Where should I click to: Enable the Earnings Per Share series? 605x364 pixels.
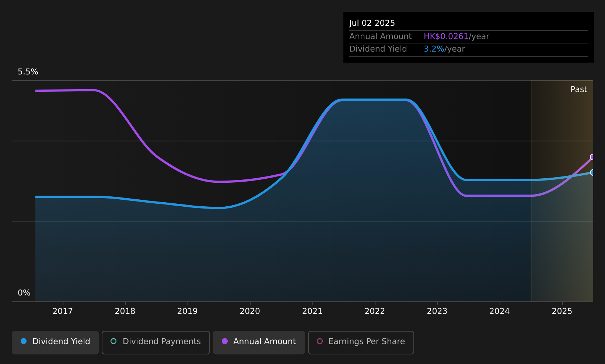[x=361, y=342]
